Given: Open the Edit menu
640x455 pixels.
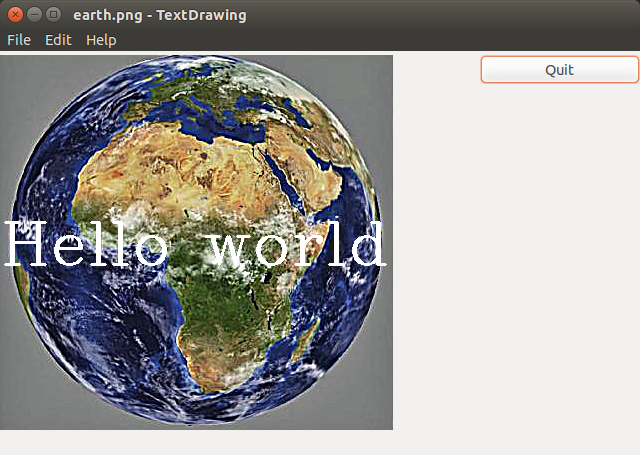Looking at the screenshot, I should (x=58, y=40).
